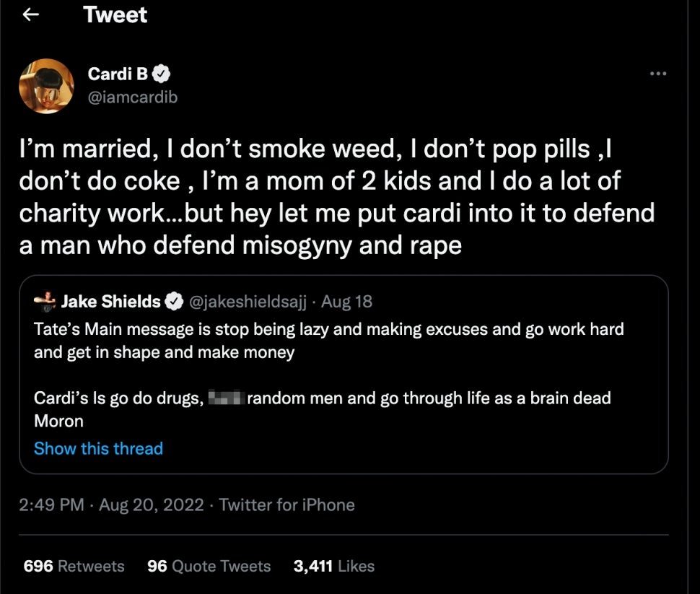The image size is (700, 594).
Task: Click Jake Shields' verified checkmark
Action: [174, 302]
